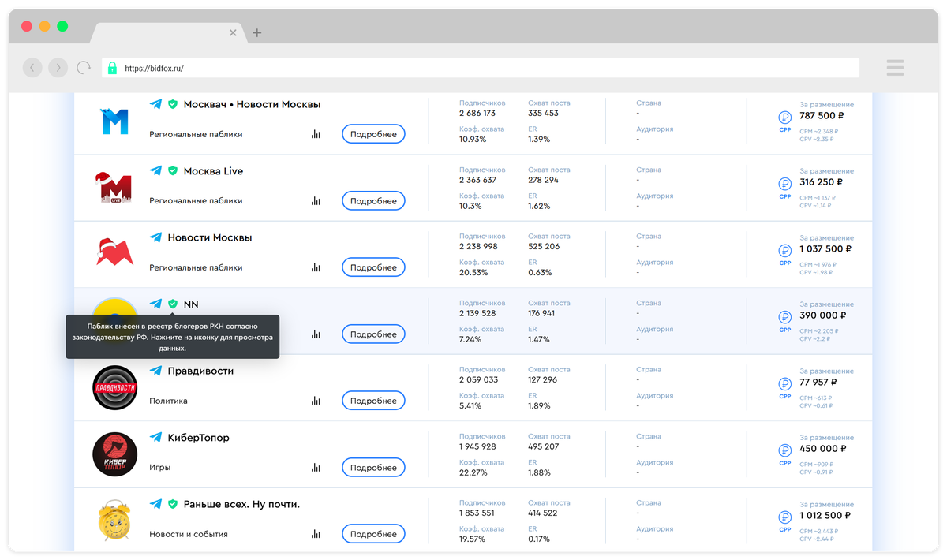Click the statistics bar-chart icon for Москвач
Viewport: 947px width, 560px height.
point(316,134)
